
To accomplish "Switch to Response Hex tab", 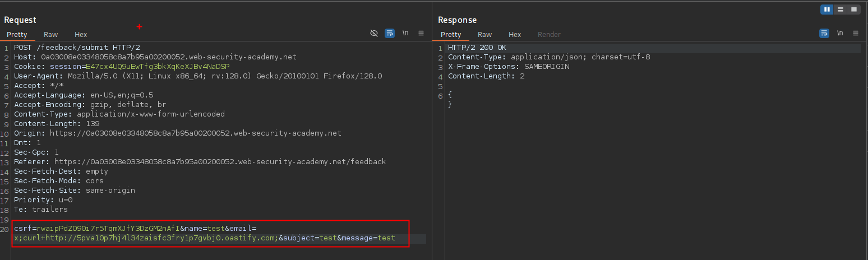I will click(515, 35).
